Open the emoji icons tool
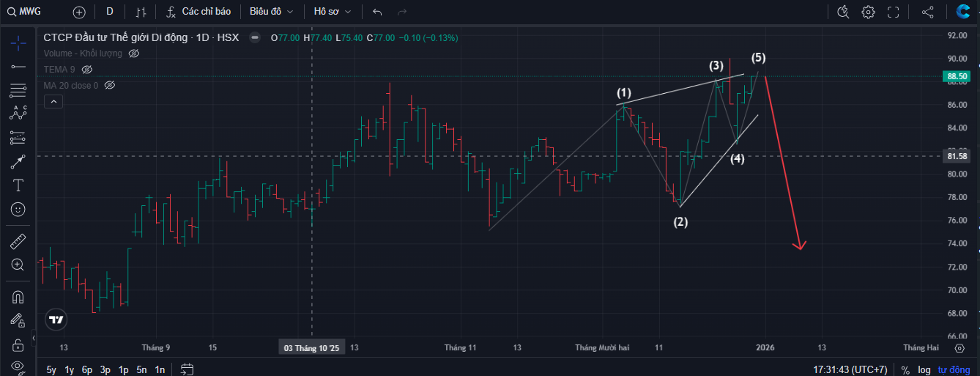This screenshot has height=376, width=980. coord(18,209)
